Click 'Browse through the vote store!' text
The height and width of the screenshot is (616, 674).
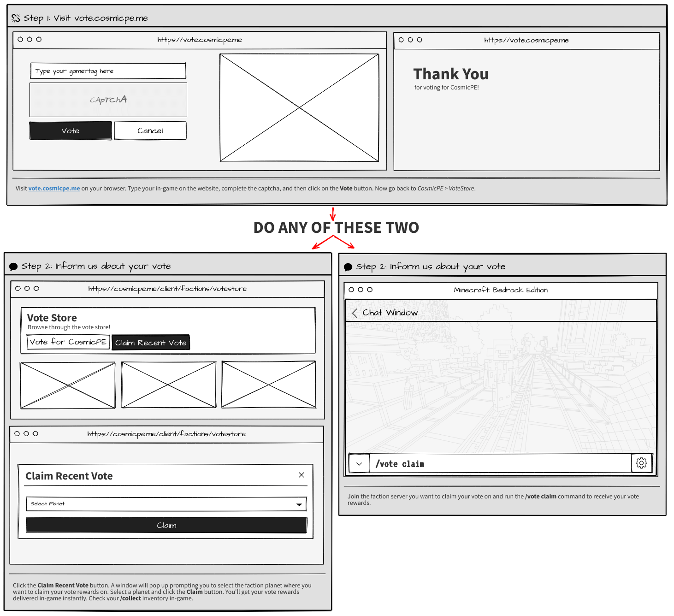(x=69, y=327)
